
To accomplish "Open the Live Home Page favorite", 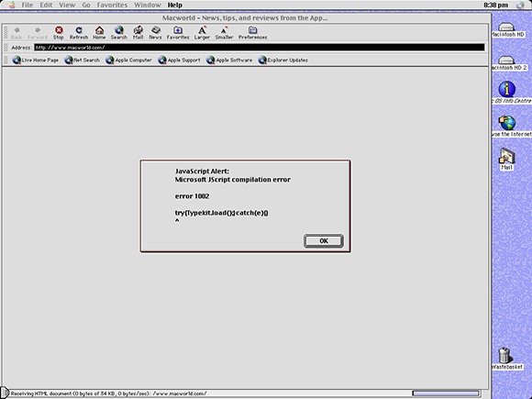I will pyautogui.click(x=35, y=60).
